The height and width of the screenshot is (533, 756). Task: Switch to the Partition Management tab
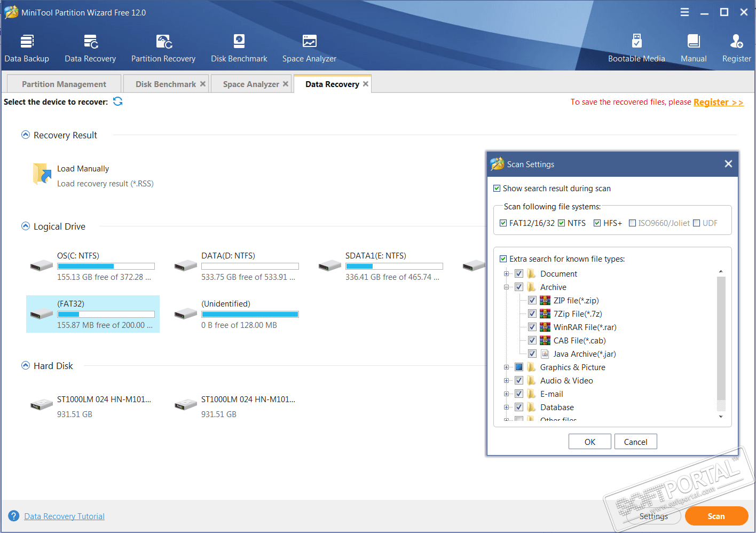[x=64, y=84]
